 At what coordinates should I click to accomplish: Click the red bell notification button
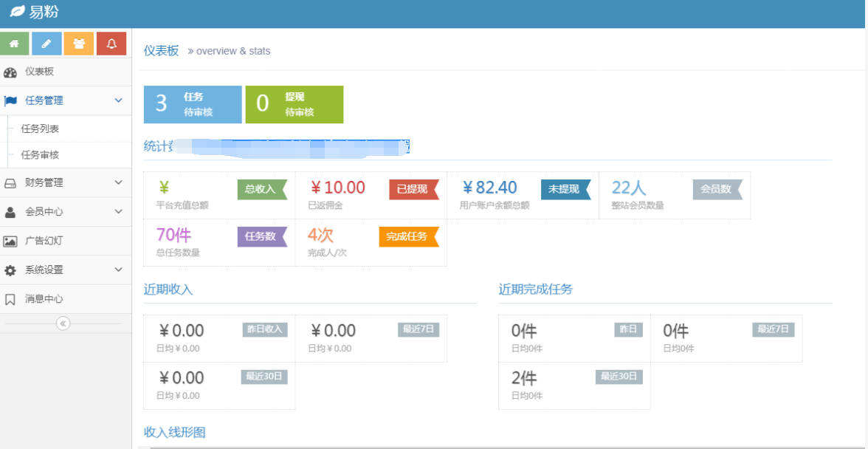[x=111, y=44]
